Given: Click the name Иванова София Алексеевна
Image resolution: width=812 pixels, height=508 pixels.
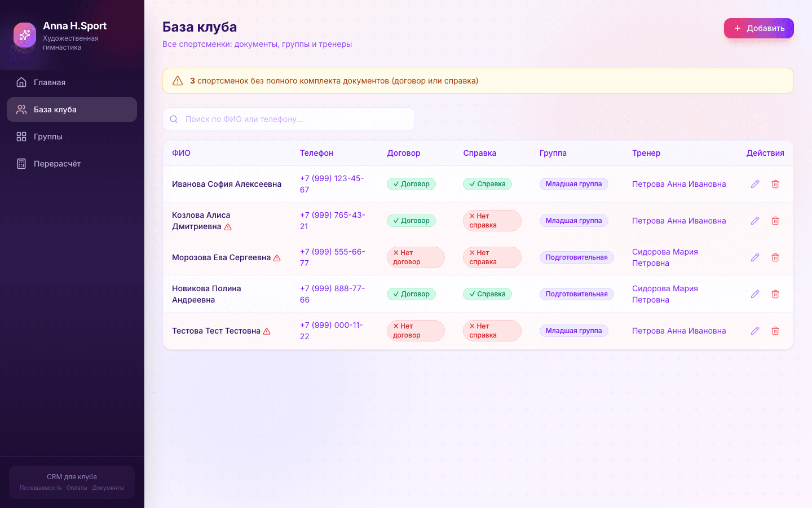Looking at the screenshot, I should point(227,184).
